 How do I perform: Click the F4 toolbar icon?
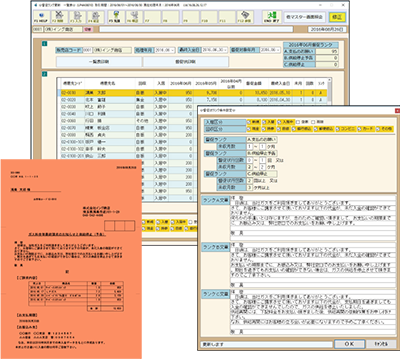pos(96,17)
